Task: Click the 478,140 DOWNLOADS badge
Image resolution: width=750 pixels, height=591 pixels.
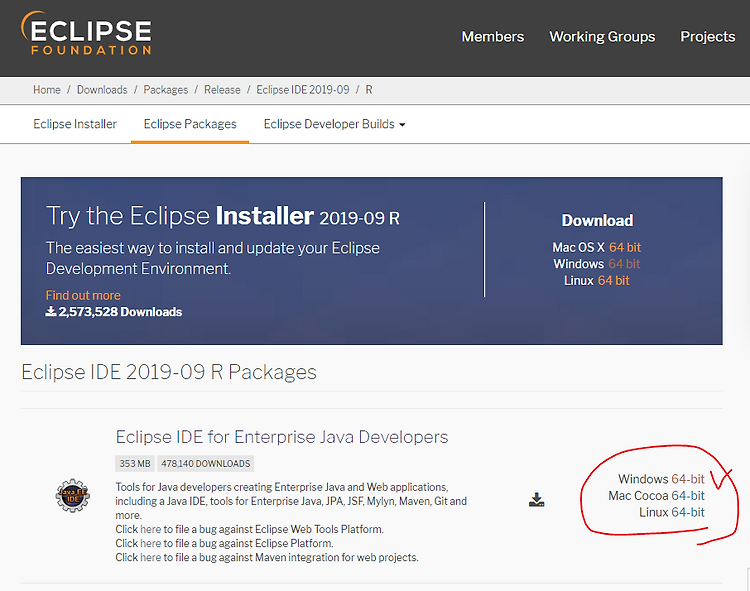Action: 206,463
